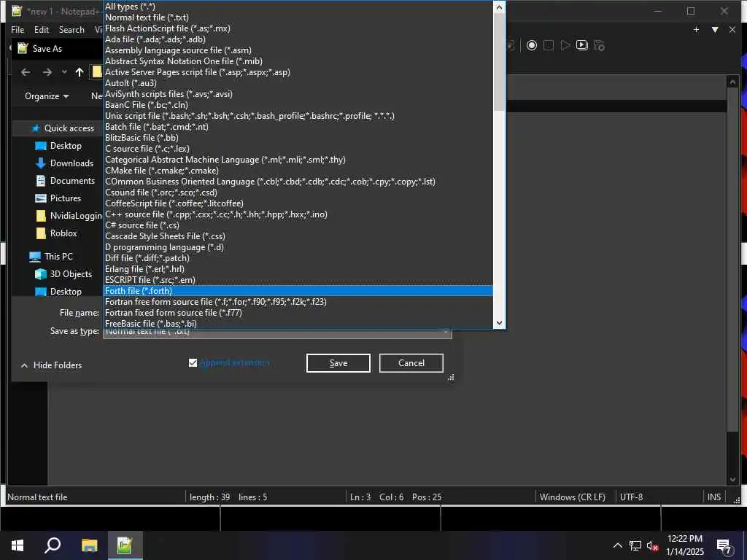Viewport: 747px width, 560px height.
Task: Click Playback macro icon
Action: (x=565, y=46)
